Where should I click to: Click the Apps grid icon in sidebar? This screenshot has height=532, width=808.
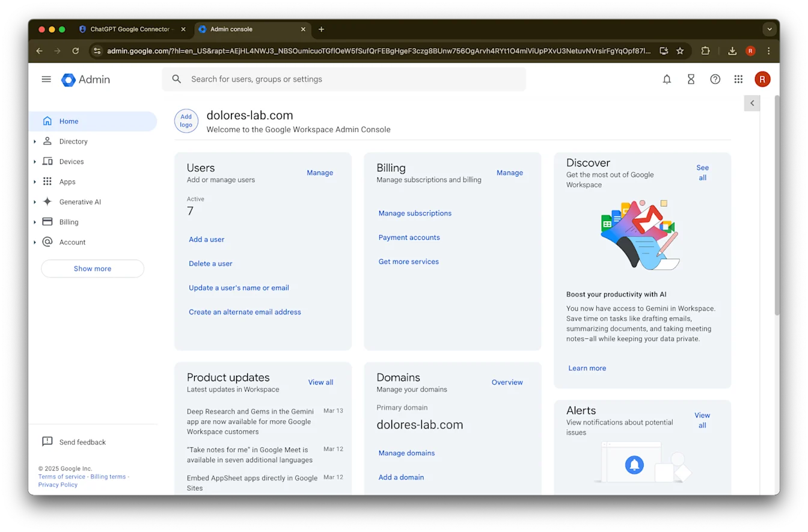coord(47,182)
